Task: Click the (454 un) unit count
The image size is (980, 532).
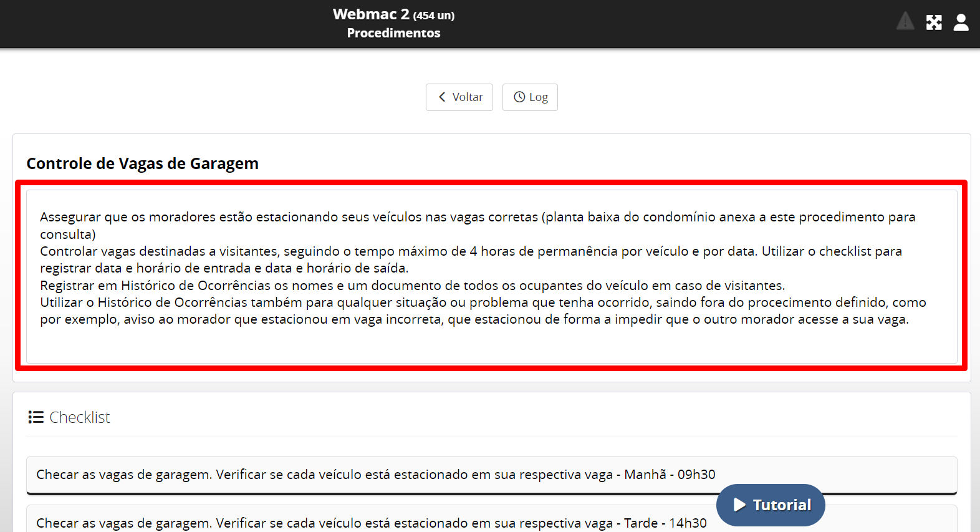Action: coord(434,16)
